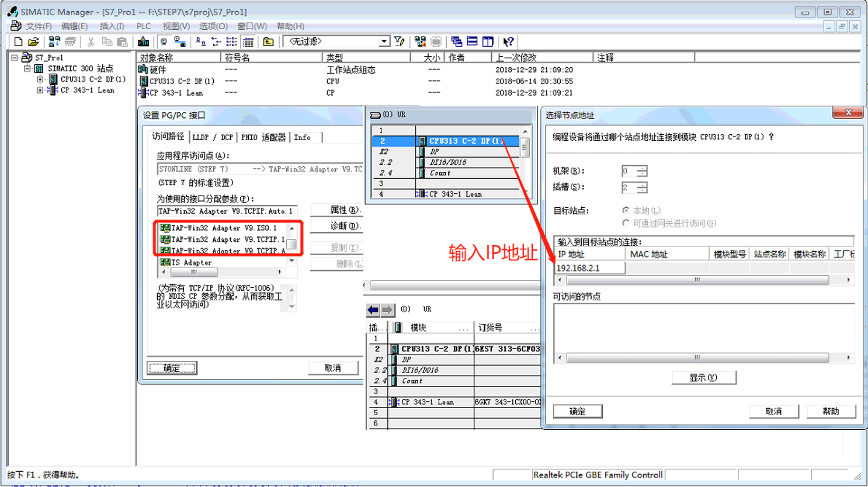Click the IP address field 192.168.2.1
868x487 pixels.
589,268
